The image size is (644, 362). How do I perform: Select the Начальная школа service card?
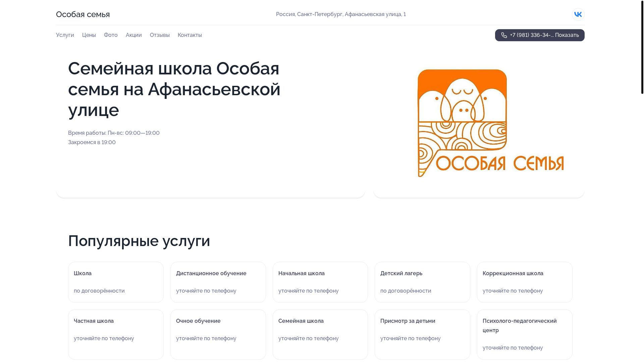point(320,282)
